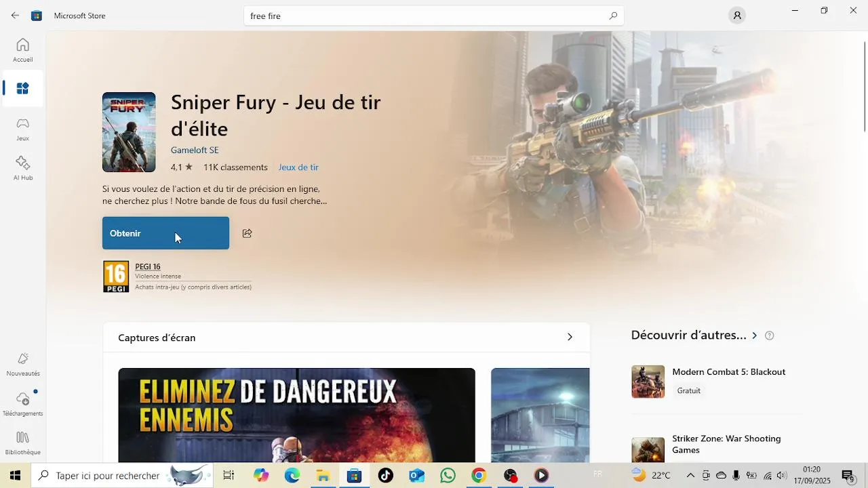View the 11K classements ratings

[235, 167]
